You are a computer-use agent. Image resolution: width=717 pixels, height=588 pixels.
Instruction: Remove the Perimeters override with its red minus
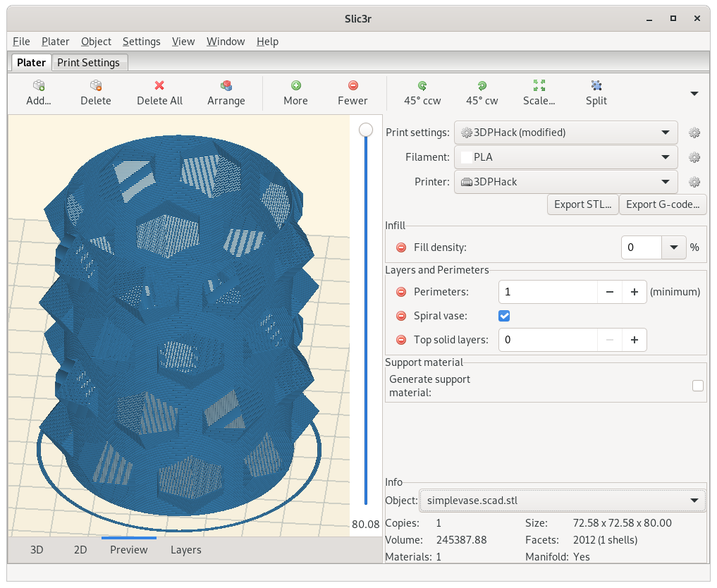point(401,292)
